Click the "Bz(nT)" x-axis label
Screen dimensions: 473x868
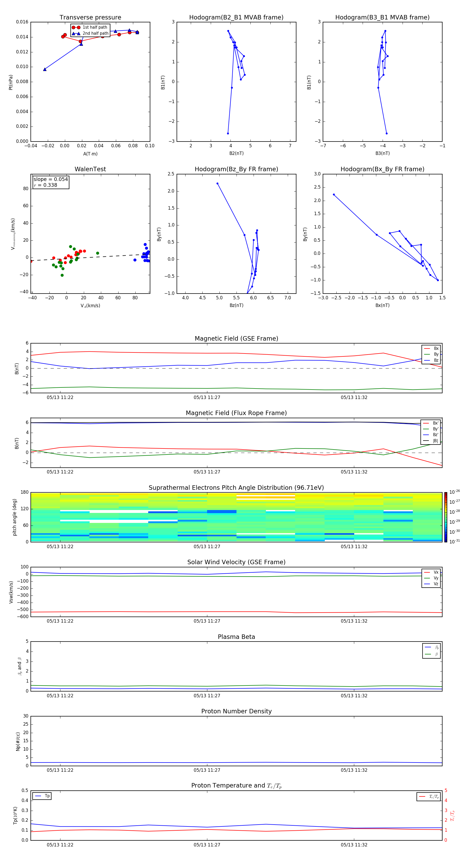click(236, 305)
